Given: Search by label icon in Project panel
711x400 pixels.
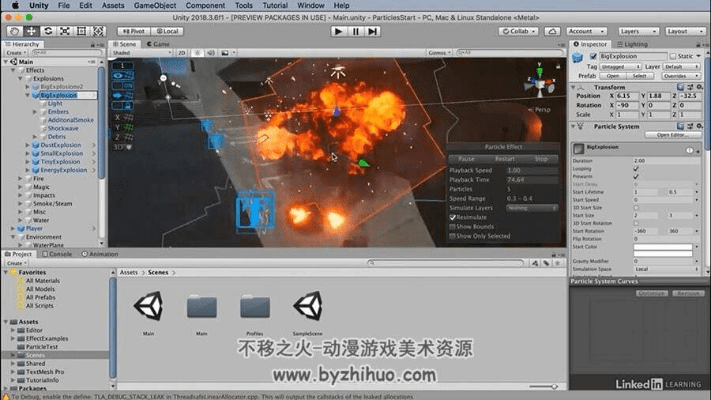Looking at the screenshot, I should click(546, 263).
